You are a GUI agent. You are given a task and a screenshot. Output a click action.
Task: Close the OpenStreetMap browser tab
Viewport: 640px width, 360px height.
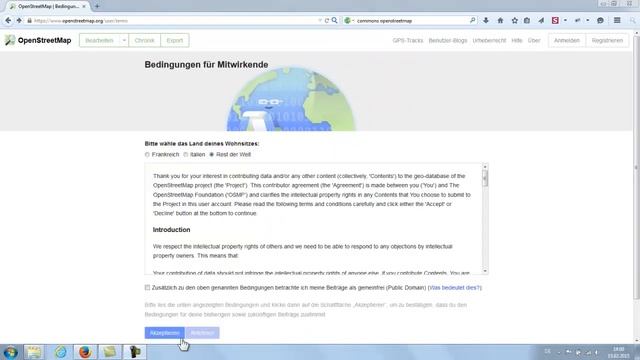tap(84, 6)
